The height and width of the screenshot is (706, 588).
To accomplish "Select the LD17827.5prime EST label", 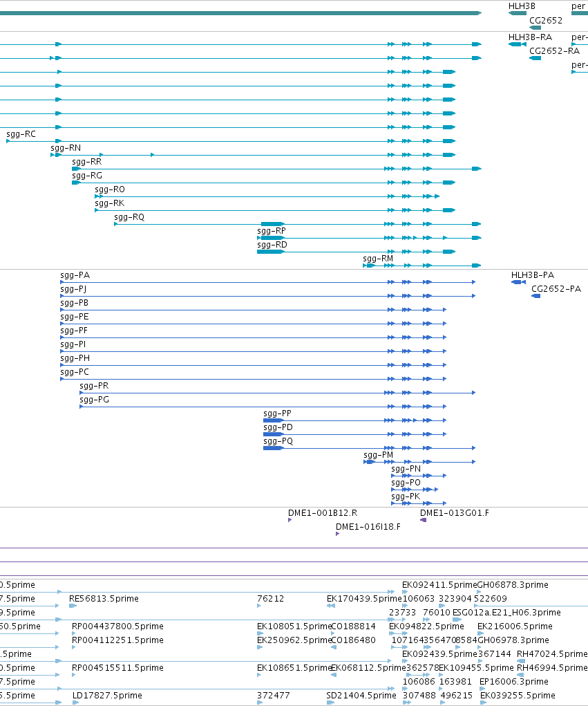I will tap(107, 696).
